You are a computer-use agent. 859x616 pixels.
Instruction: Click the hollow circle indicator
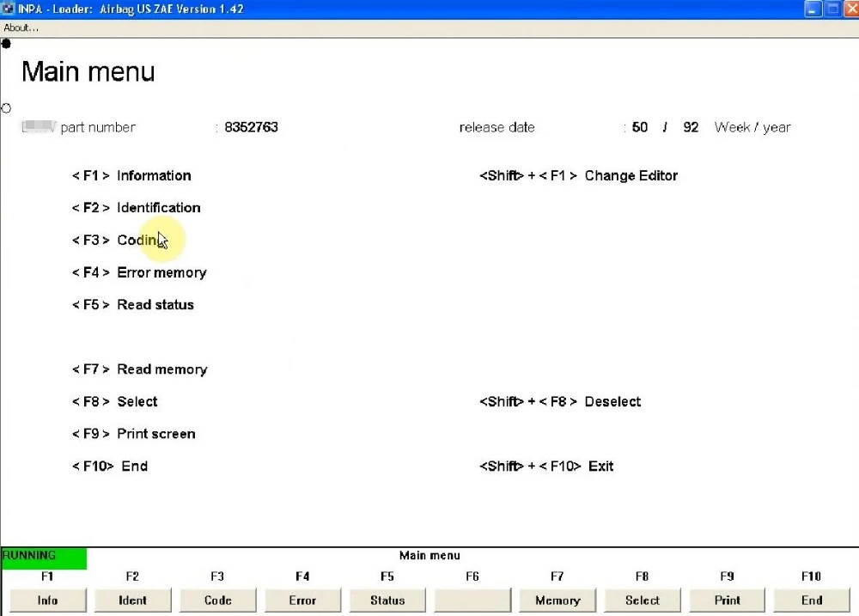point(6,108)
